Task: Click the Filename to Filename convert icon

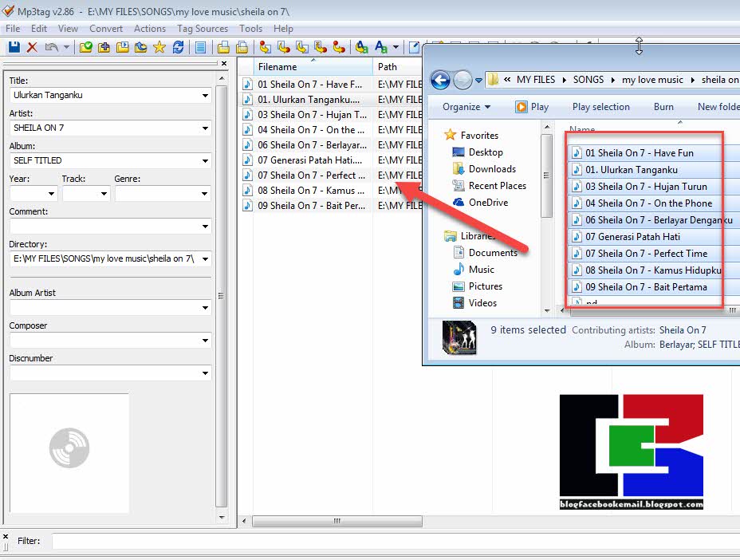Action: point(302,47)
